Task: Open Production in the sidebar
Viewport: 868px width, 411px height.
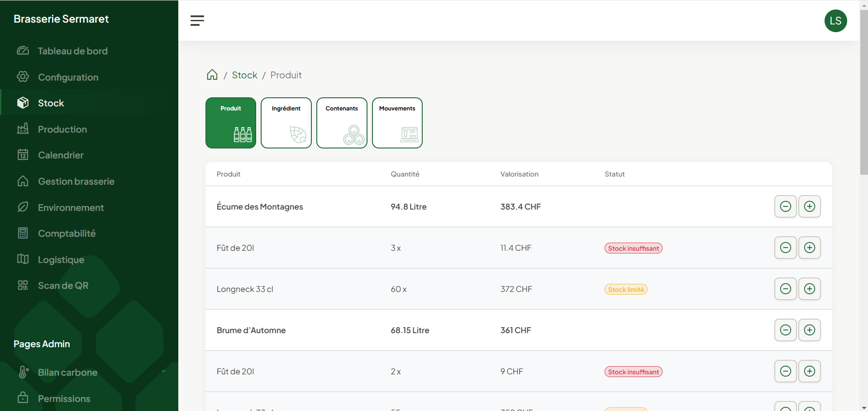Action: pos(62,129)
